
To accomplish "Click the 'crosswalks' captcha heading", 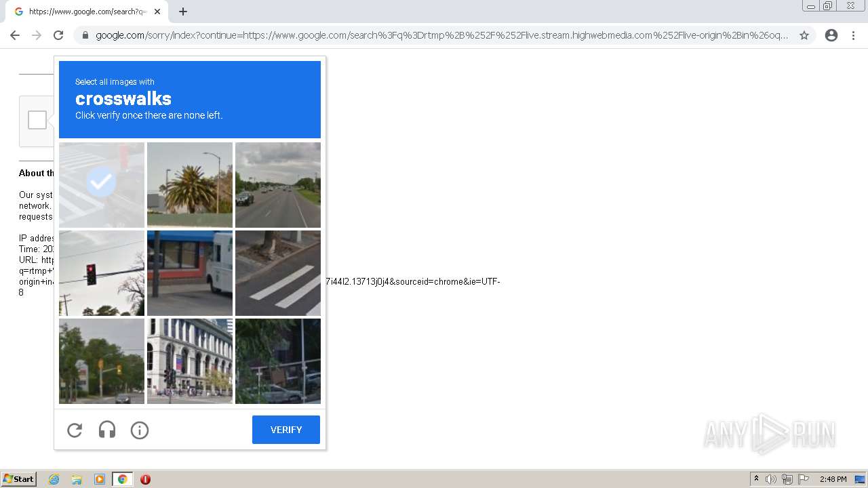I will click(x=123, y=98).
